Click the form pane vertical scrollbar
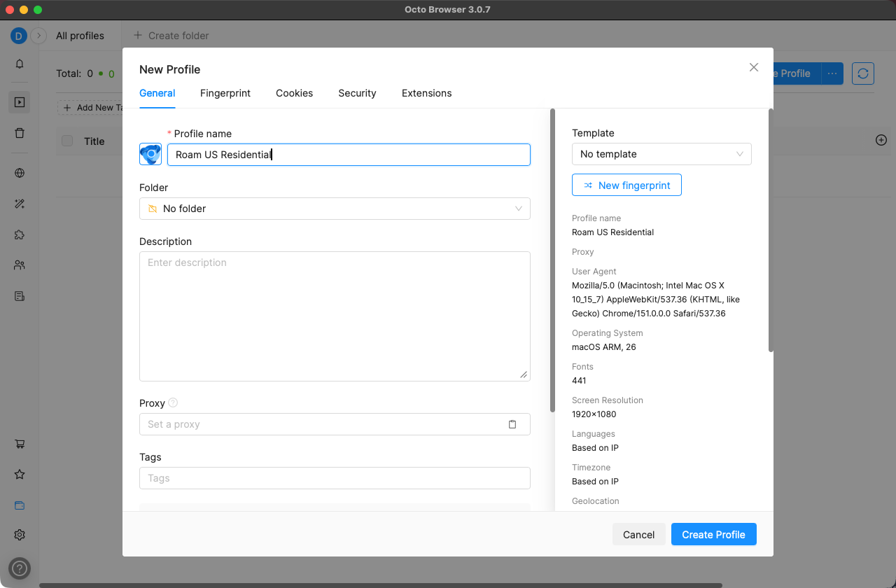896x588 pixels. (552, 260)
